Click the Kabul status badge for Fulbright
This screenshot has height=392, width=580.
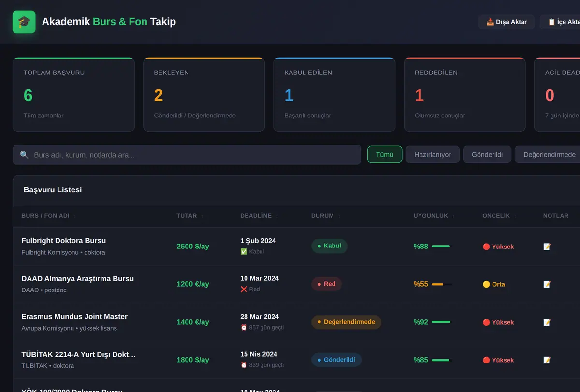[x=329, y=246]
